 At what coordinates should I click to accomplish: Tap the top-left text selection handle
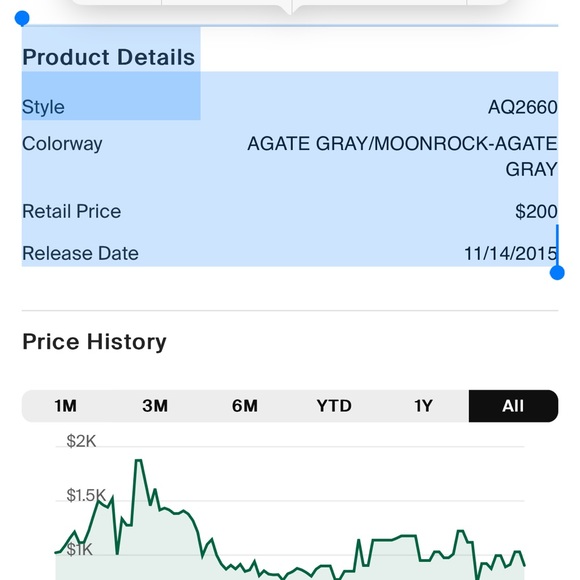pyautogui.click(x=22, y=18)
